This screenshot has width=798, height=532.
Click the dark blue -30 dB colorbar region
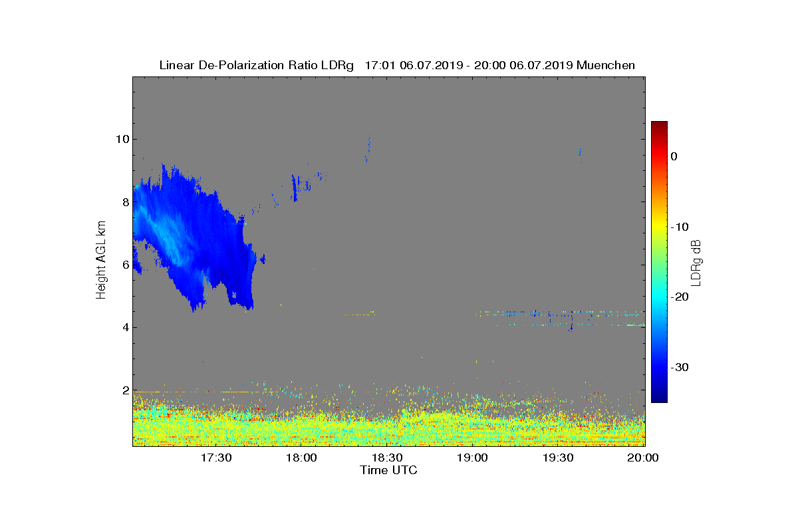659,368
